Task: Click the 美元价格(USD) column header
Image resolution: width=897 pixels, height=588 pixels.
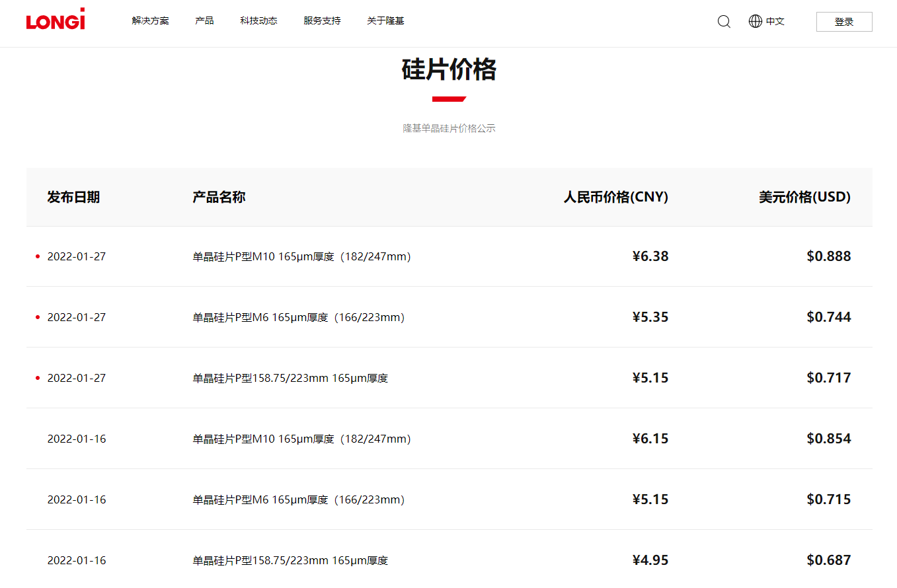Action: point(804,197)
